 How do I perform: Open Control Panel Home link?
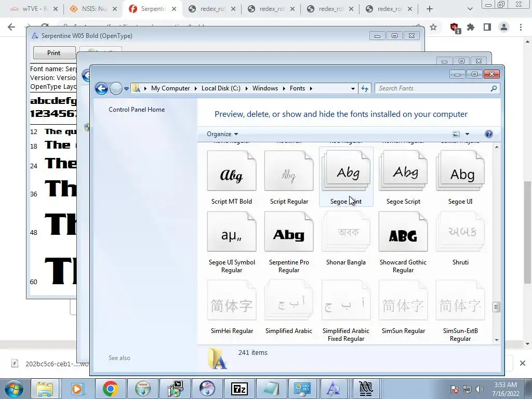(x=137, y=110)
